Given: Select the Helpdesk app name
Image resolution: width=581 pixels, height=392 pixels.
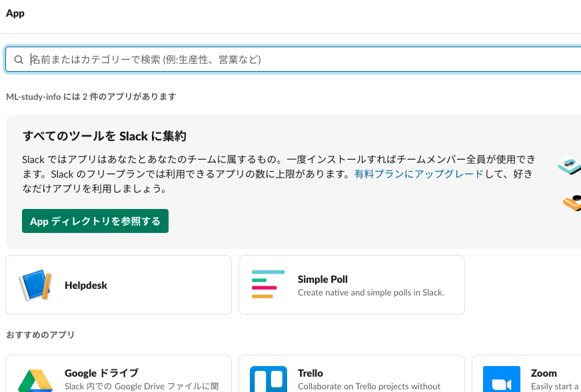Looking at the screenshot, I should [85, 286].
